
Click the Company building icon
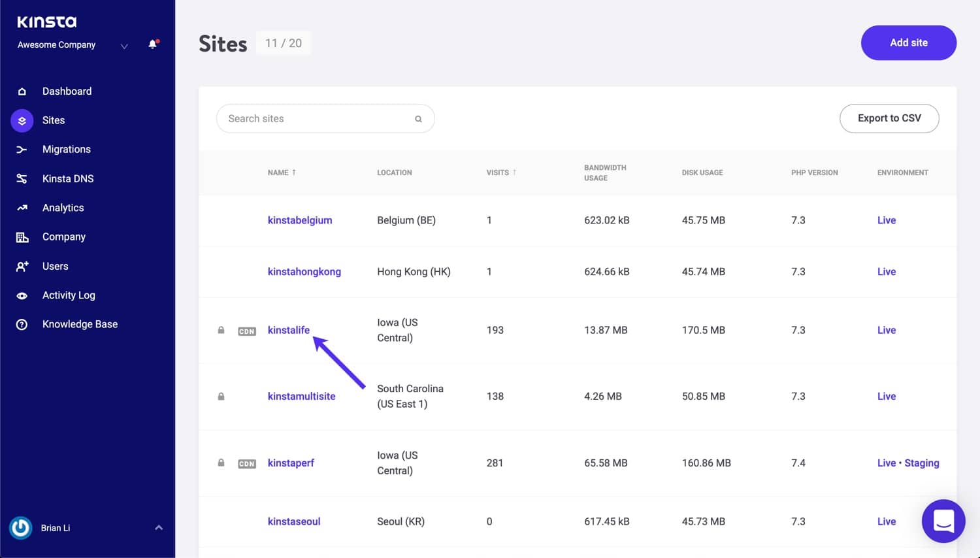tap(22, 237)
